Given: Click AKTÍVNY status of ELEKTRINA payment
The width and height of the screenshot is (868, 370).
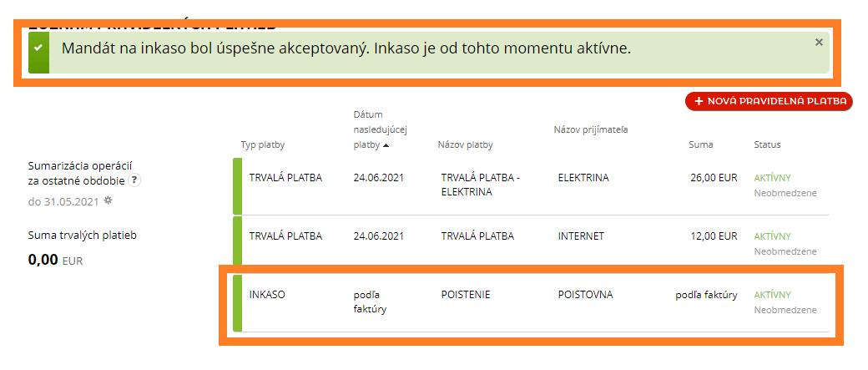Looking at the screenshot, I should 772,179.
